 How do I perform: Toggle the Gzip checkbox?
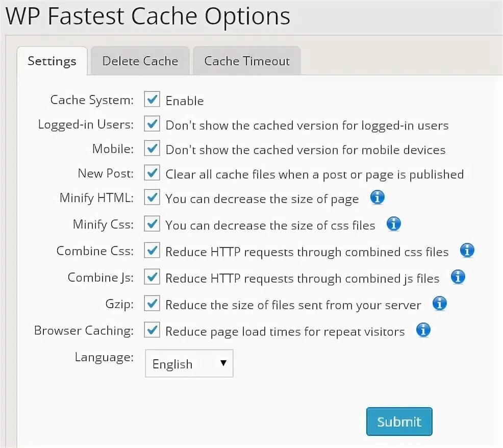click(x=152, y=304)
